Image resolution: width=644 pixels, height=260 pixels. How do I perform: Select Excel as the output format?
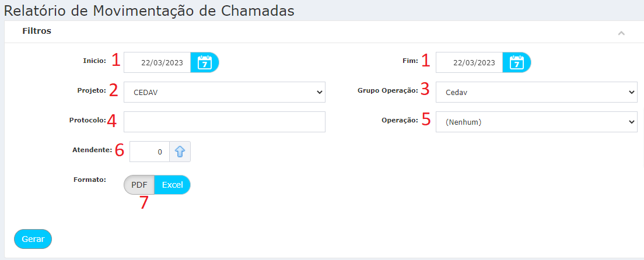[x=173, y=185]
